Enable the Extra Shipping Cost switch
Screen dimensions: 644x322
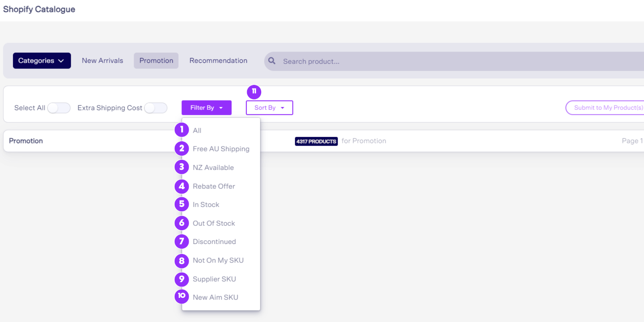coord(156,108)
